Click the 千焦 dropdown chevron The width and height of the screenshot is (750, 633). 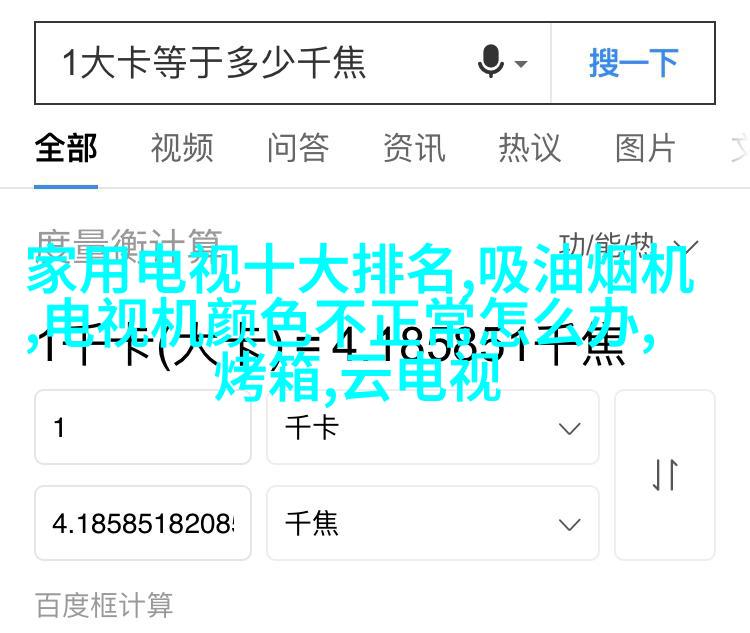[x=570, y=524]
